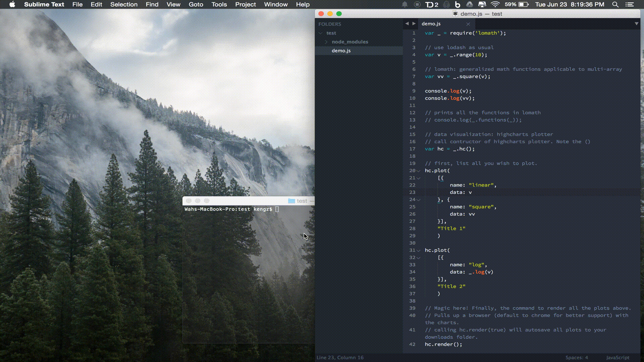Open Notification Center list icon

[x=630, y=4]
